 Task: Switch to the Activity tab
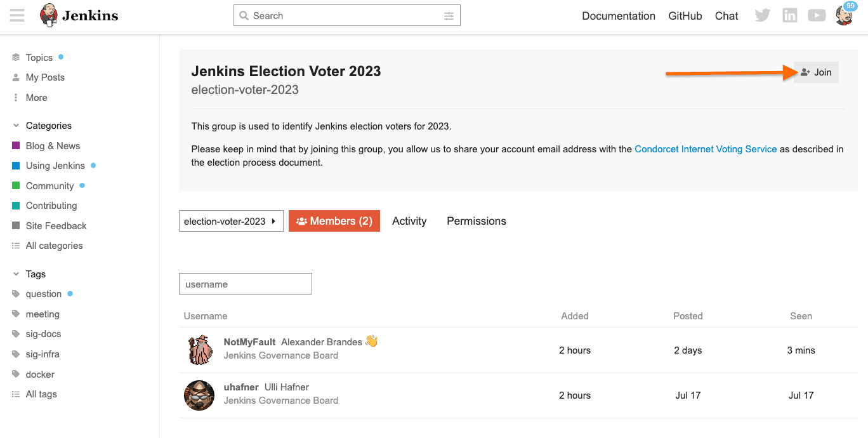tap(409, 220)
